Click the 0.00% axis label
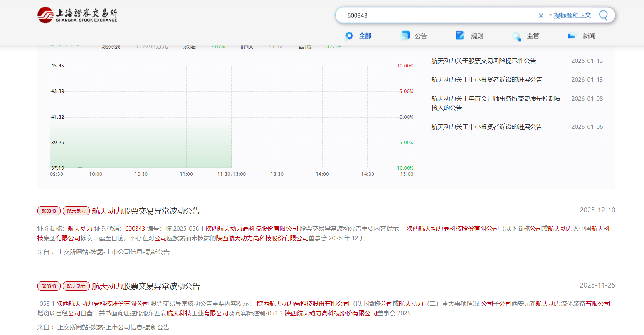 click(406, 117)
